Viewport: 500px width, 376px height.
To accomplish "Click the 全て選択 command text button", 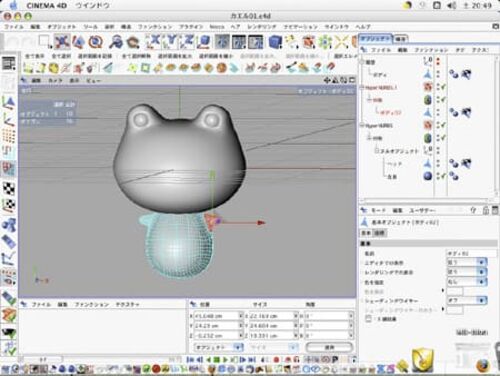I will (61, 56).
